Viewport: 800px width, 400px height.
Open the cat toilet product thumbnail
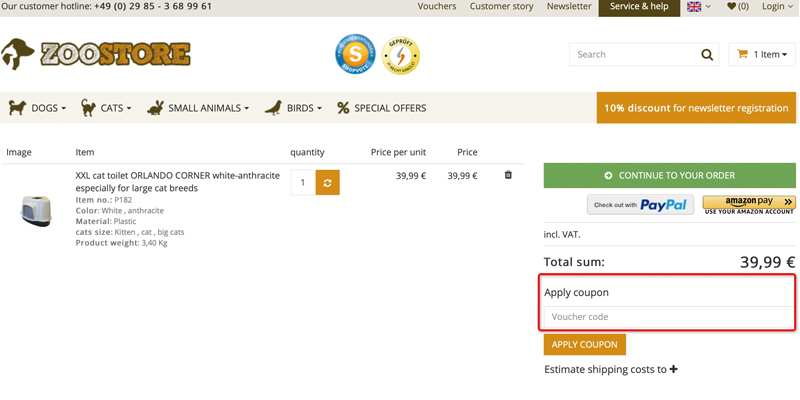click(35, 211)
